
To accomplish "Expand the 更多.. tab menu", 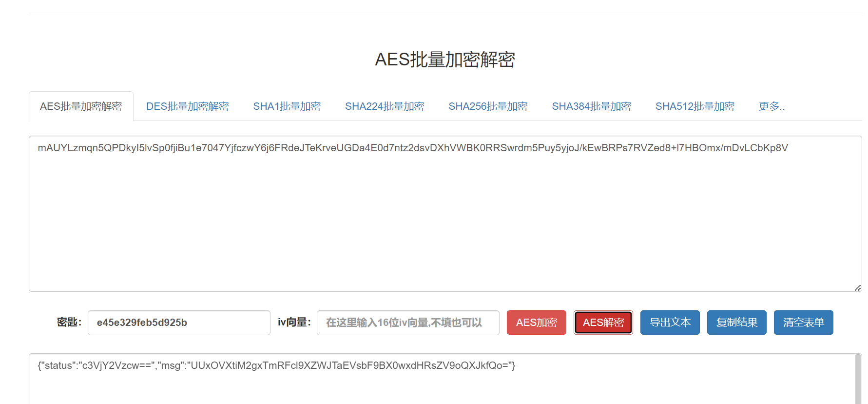I will tap(772, 106).
